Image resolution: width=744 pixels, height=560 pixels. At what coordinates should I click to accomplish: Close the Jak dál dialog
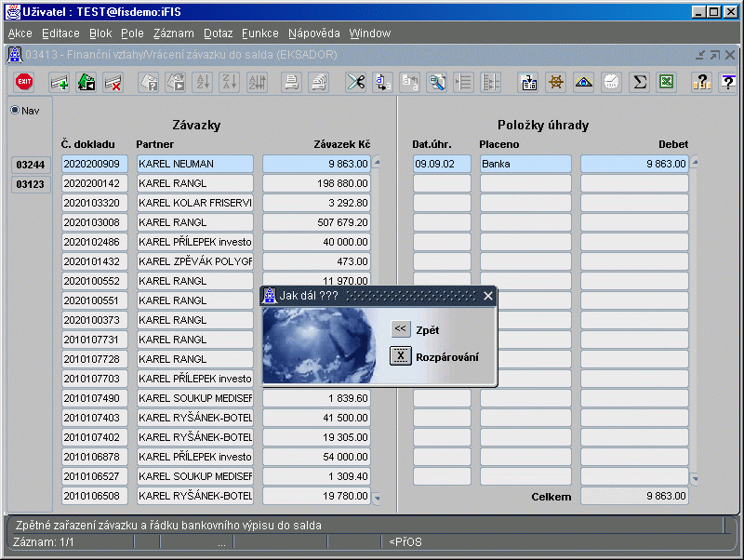coord(488,296)
